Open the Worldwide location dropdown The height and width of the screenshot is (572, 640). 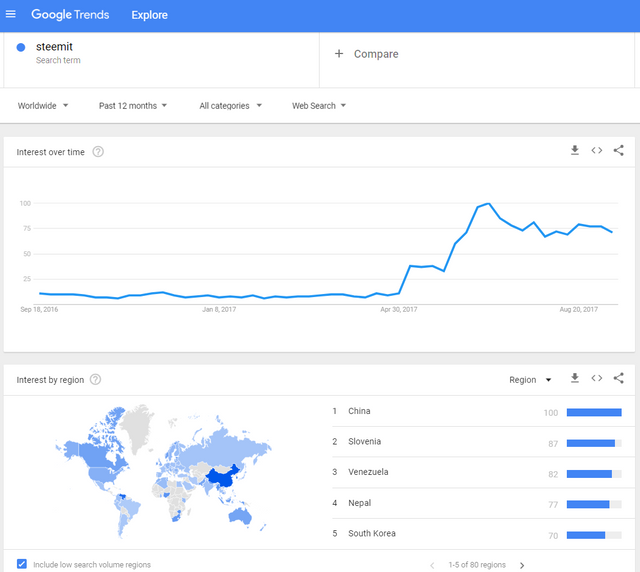pos(43,106)
